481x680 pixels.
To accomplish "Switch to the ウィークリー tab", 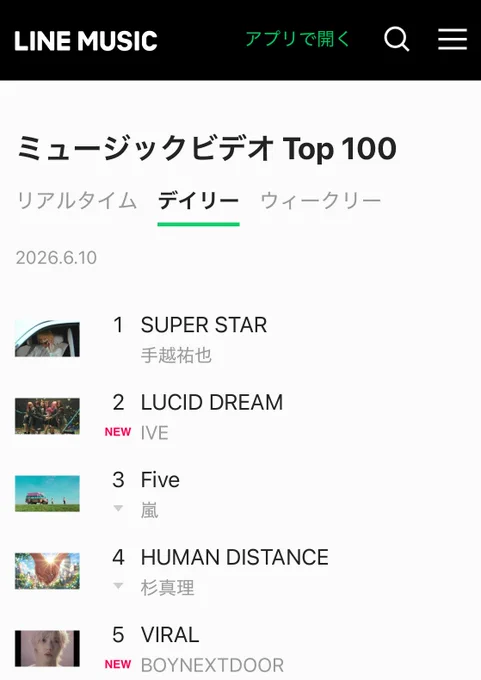I will [x=321, y=201].
